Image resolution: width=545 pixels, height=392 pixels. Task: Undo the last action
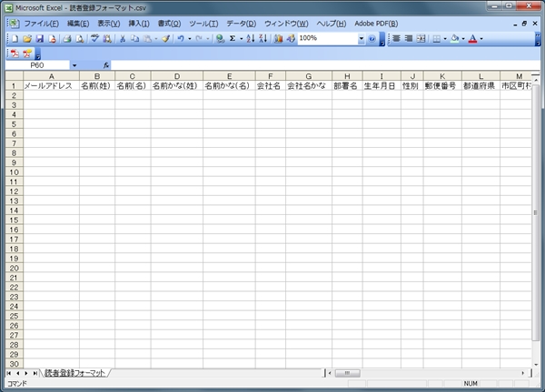click(x=181, y=38)
